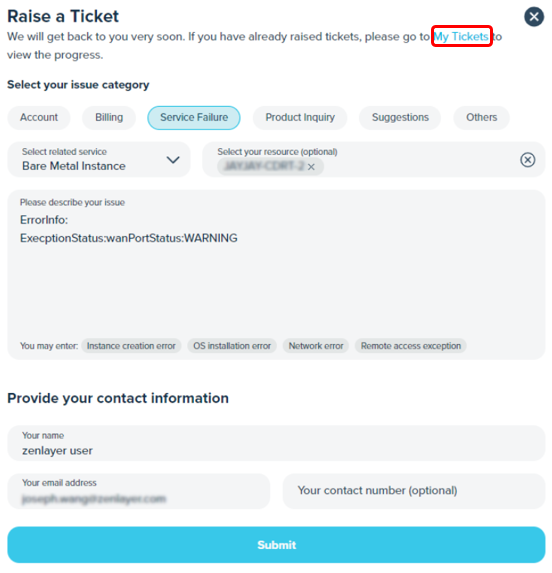Select the Account category
The width and height of the screenshot is (552, 573).
(39, 118)
